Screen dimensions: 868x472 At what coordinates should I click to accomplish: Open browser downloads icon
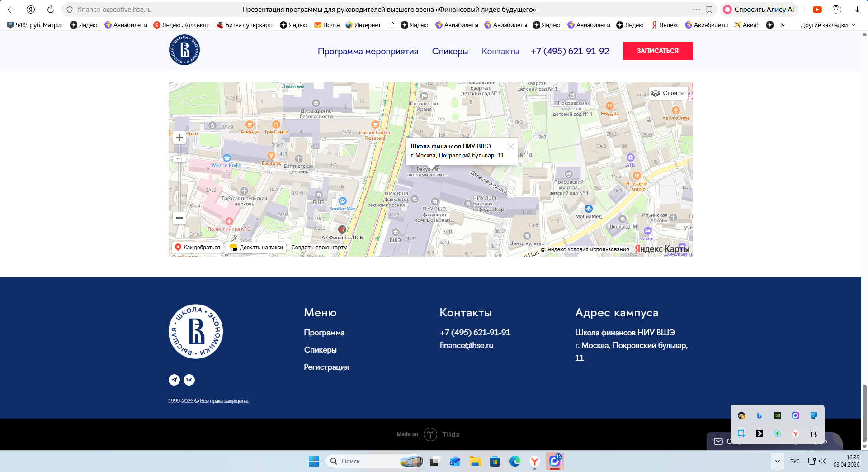pyautogui.click(x=857, y=10)
